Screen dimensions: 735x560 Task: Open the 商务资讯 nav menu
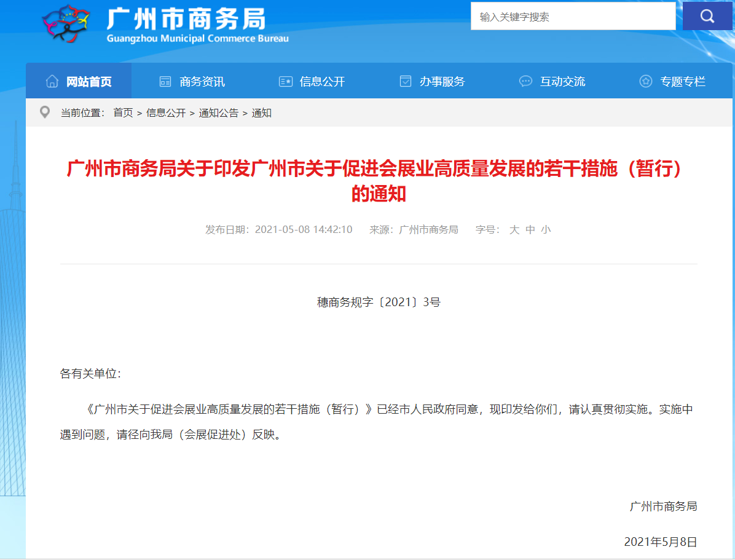coord(192,81)
